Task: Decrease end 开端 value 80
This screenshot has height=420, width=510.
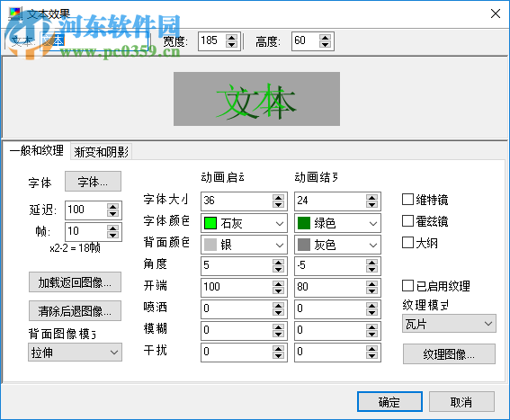Action: (x=371, y=290)
